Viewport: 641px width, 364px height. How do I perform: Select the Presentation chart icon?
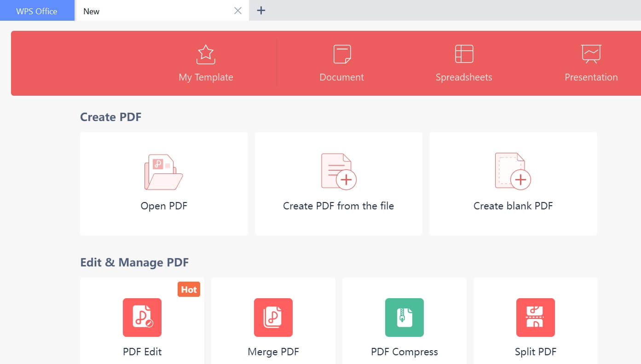[x=591, y=54]
